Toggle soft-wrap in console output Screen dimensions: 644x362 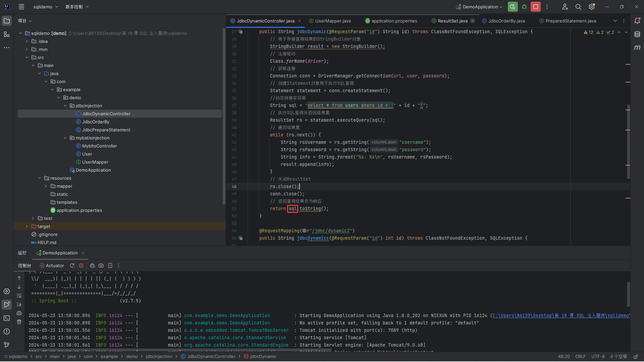[19, 296]
